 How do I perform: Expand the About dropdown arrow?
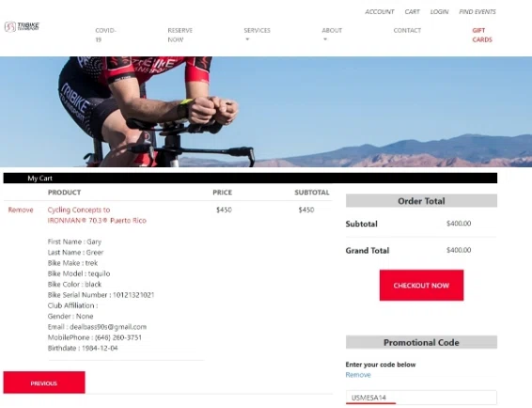point(325,39)
